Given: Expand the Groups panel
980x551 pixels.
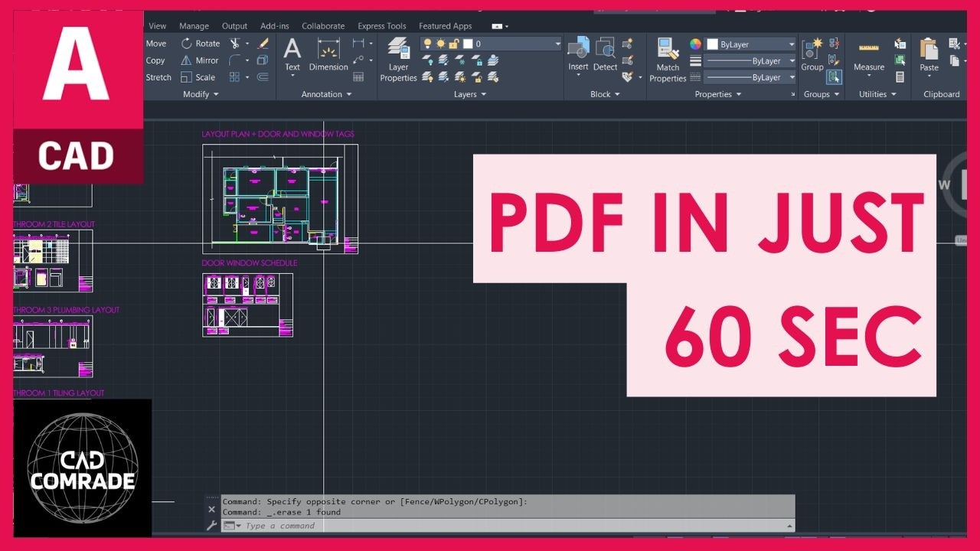Looking at the screenshot, I should (822, 94).
